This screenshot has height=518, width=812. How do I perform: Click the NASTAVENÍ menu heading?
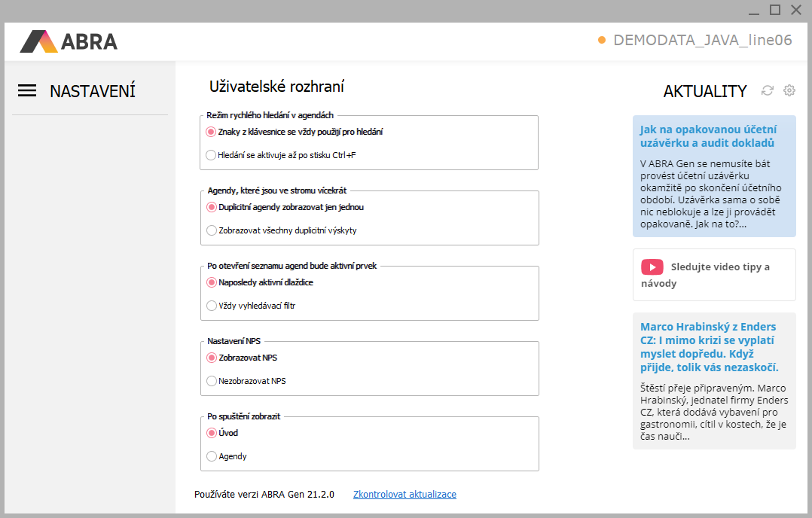(93, 91)
